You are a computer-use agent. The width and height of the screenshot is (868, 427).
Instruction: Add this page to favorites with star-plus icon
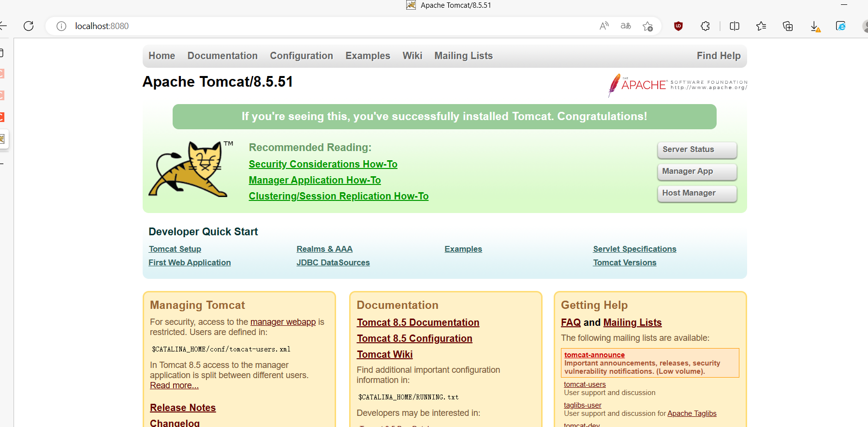pos(647,26)
